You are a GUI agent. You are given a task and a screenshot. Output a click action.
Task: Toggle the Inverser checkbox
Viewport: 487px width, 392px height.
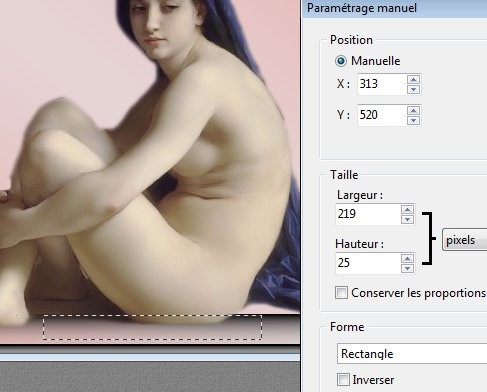[x=343, y=379]
